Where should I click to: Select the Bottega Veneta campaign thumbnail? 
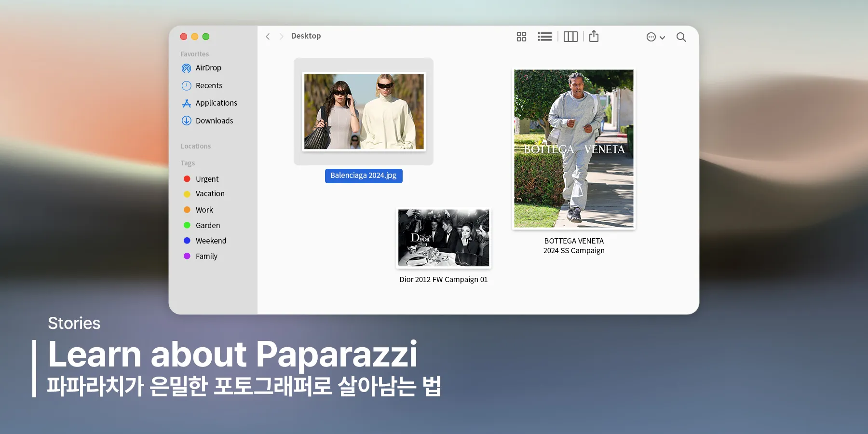[574, 149]
